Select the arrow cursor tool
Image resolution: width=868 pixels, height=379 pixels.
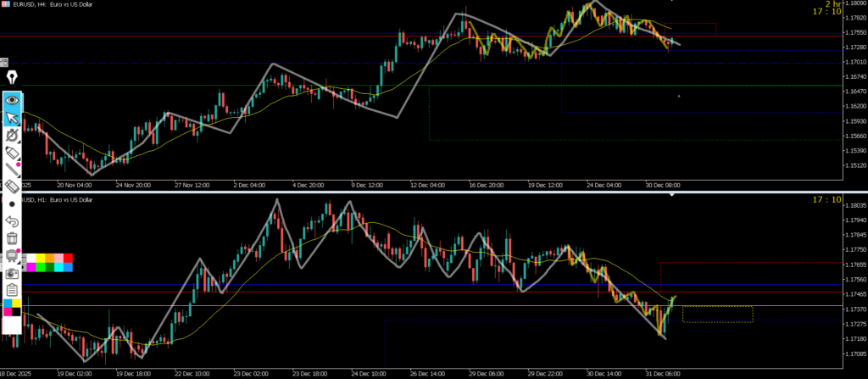point(13,117)
